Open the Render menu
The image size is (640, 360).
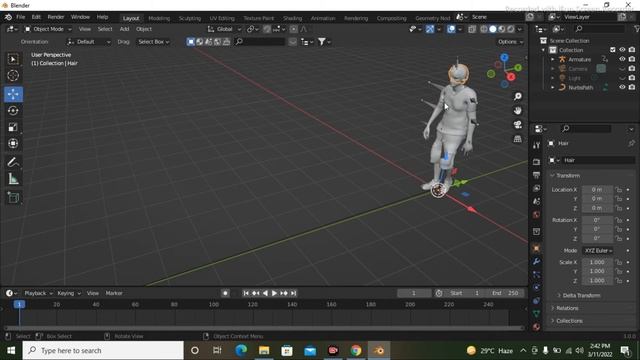click(x=56, y=17)
